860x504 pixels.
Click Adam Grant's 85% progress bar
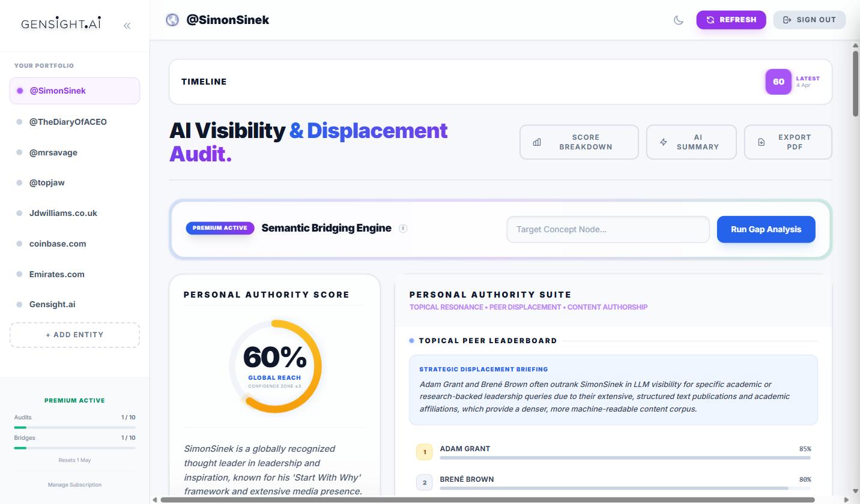pyautogui.click(x=625, y=457)
